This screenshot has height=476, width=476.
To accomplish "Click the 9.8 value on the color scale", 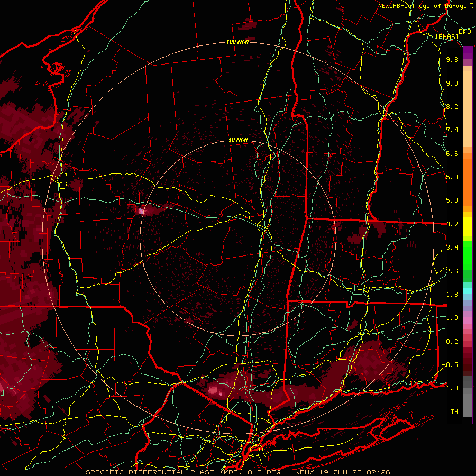I will coord(452,60).
